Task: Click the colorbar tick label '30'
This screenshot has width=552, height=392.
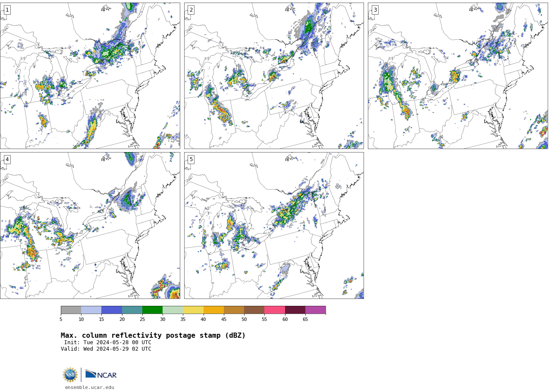Action: (163, 320)
